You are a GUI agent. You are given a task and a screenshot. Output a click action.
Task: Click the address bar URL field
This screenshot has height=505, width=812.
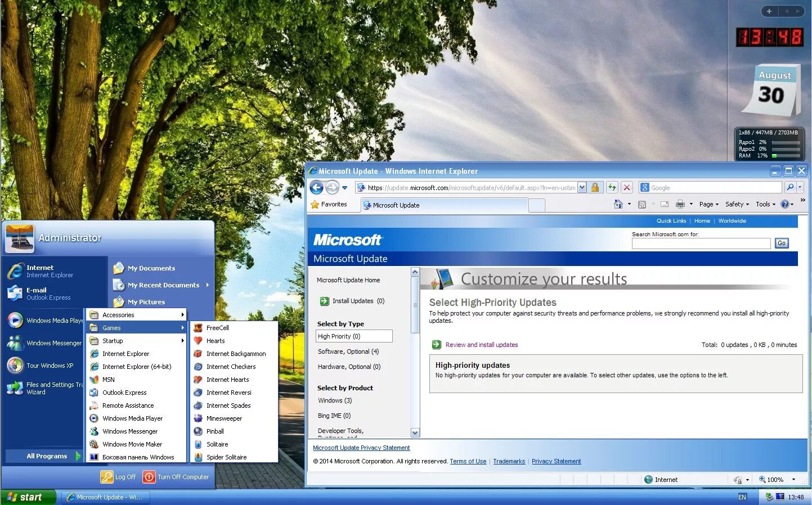click(x=466, y=188)
